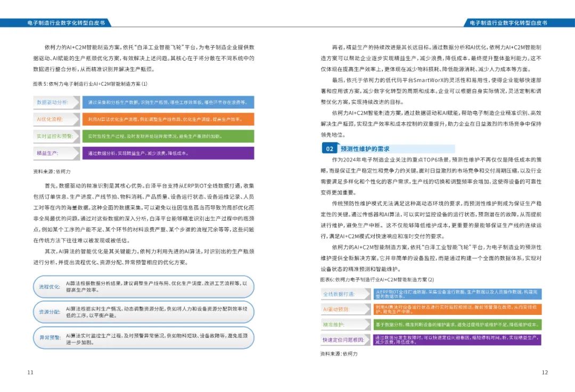The height and width of the screenshot is (392, 575).
Task: Select the 'AI优化流程:' arrow label
Action: pyautogui.click(x=56, y=119)
